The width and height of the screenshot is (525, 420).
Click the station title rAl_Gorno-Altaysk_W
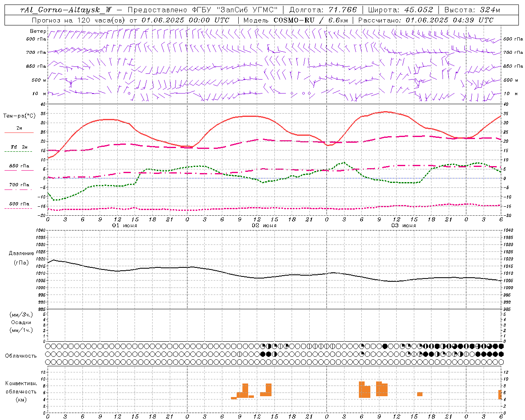(x=66, y=10)
